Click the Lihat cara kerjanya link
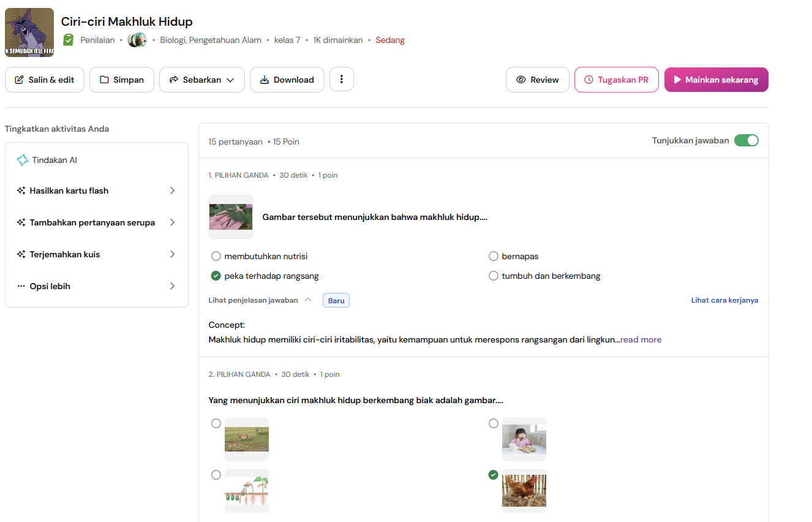Viewport: 812px width, 522px height. [x=724, y=300]
